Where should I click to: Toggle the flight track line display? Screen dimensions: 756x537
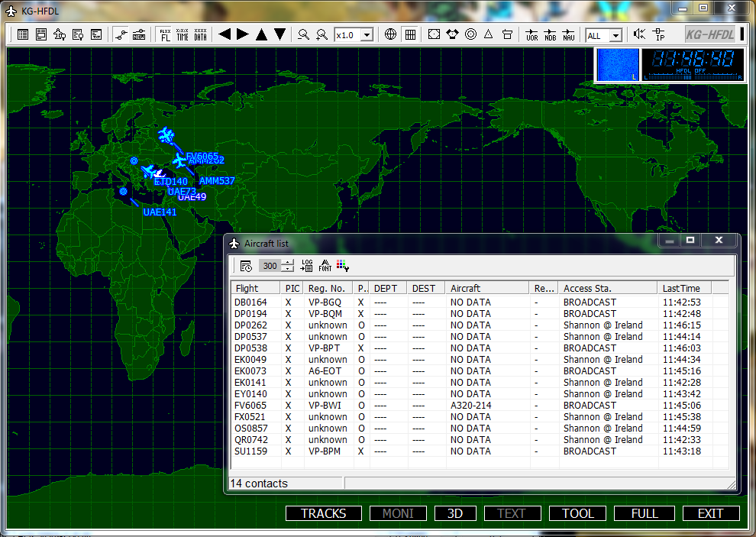coord(121,34)
